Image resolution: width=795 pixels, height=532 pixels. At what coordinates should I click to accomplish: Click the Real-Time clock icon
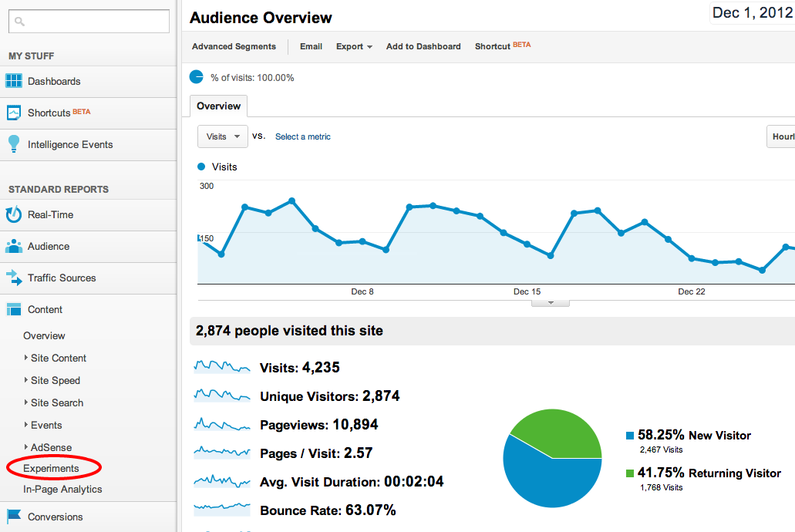point(14,214)
